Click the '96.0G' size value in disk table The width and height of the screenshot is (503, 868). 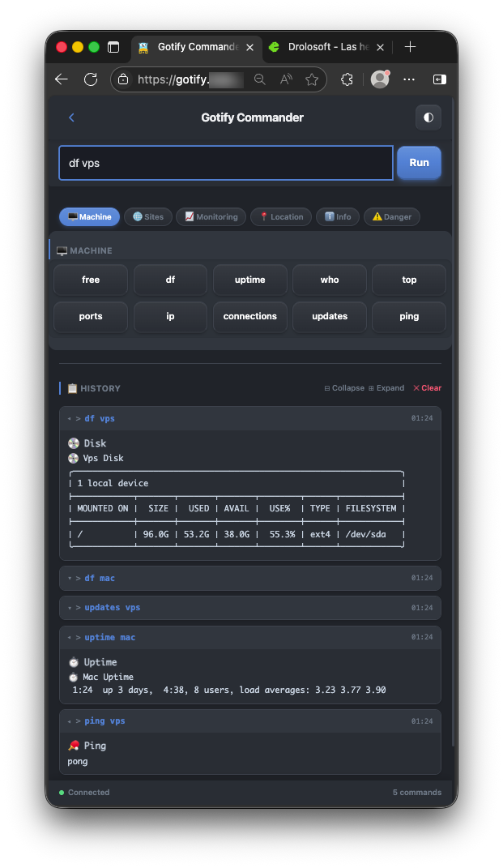click(156, 534)
